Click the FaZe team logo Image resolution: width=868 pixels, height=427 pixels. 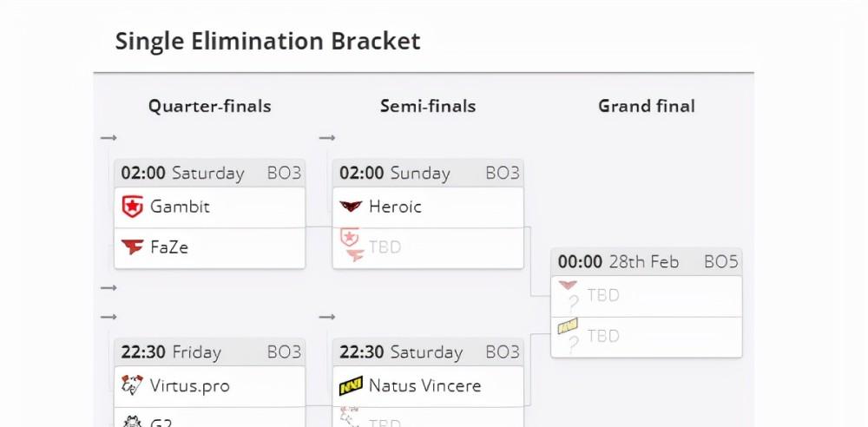(132, 247)
